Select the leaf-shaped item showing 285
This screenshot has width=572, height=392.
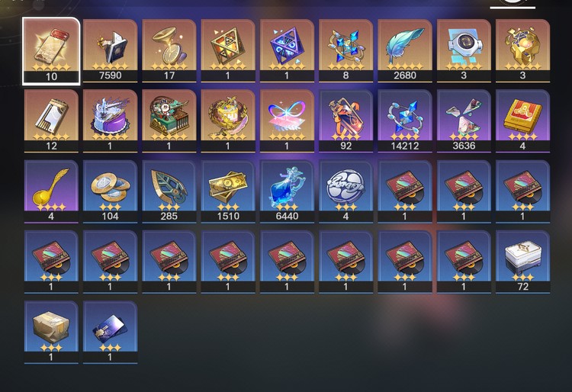(x=169, y=191)
